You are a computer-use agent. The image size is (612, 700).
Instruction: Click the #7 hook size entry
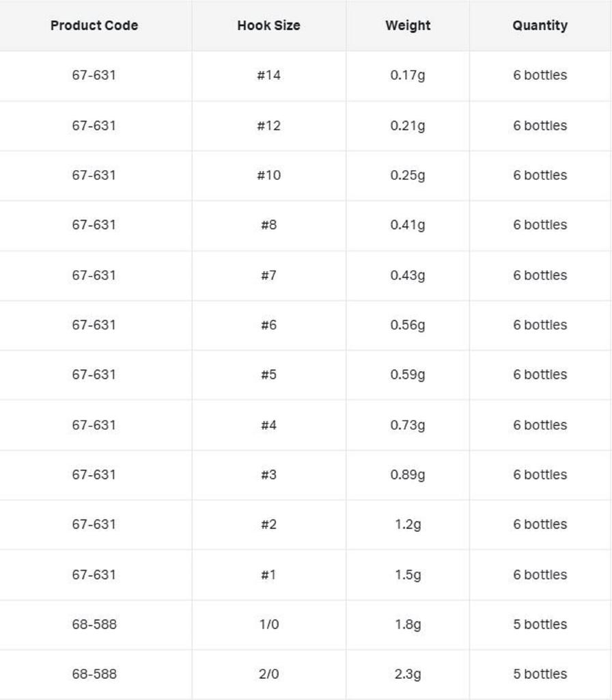[268, 275]
